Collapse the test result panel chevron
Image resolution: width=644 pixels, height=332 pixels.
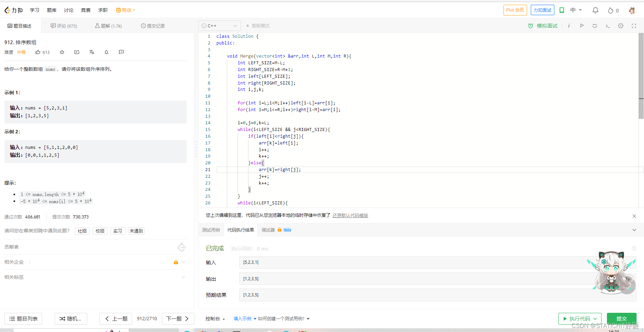pyautogui.click(x=634, y=230)
